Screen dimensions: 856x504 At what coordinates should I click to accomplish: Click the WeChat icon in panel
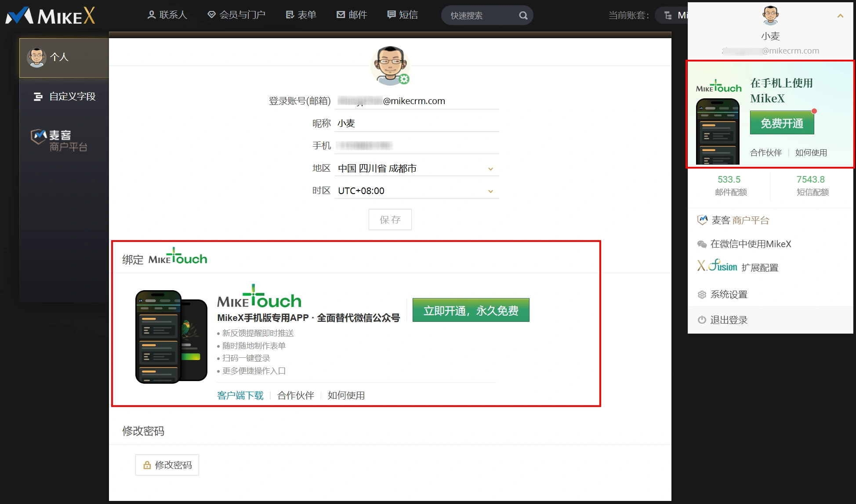702,244
